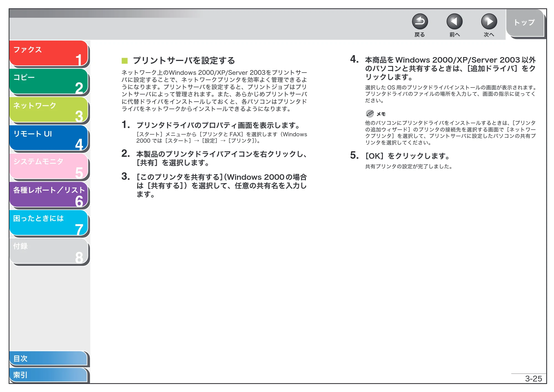Open chapter 8 付録 tab
This screenshot has height=392, width=554.
(49, 251)
